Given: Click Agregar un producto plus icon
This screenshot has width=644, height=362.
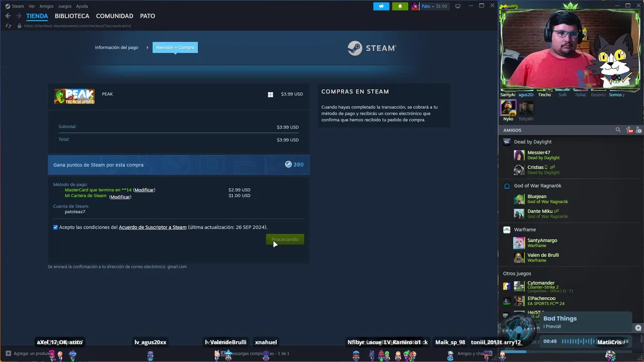Looking at the screenshot, I should [x=8, y=353].
